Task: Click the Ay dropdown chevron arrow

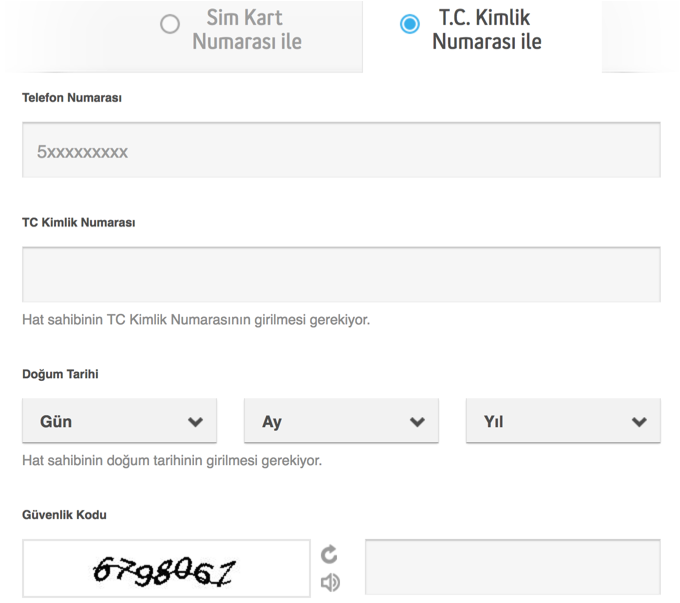Action: pos(418,422)
